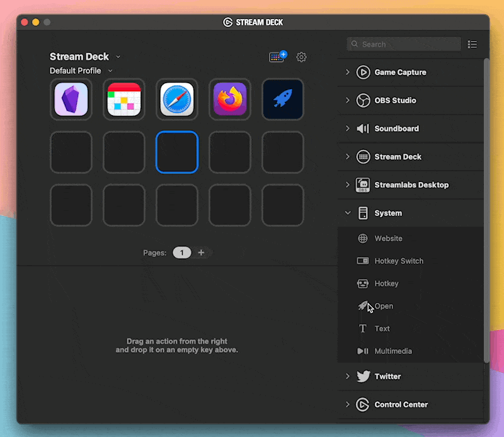Click the Control Center Elgato icon
Viewport: 504px width, 437px height.
click(363, 404)
